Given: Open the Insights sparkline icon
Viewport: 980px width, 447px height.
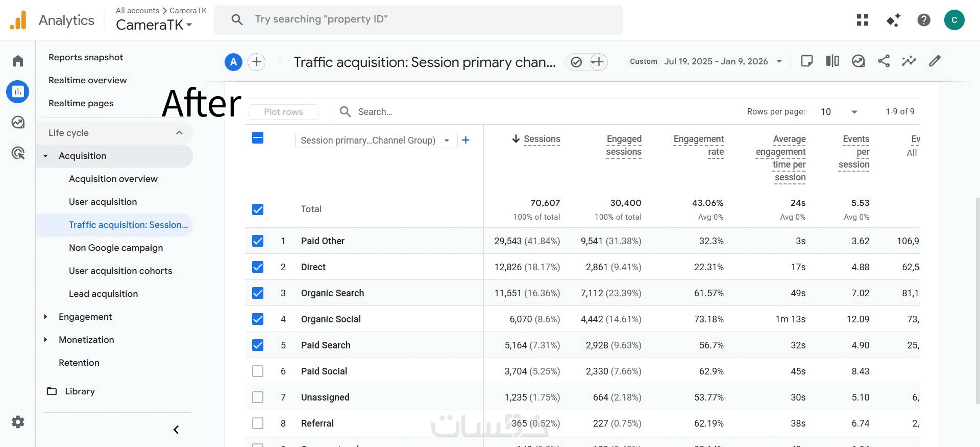Looking at the screenshot, I should pos(909,61).
